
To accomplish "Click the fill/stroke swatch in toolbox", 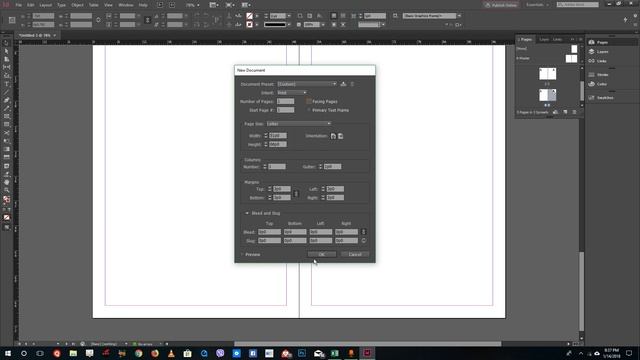I will pyautogui.click(x=7, y=199).
